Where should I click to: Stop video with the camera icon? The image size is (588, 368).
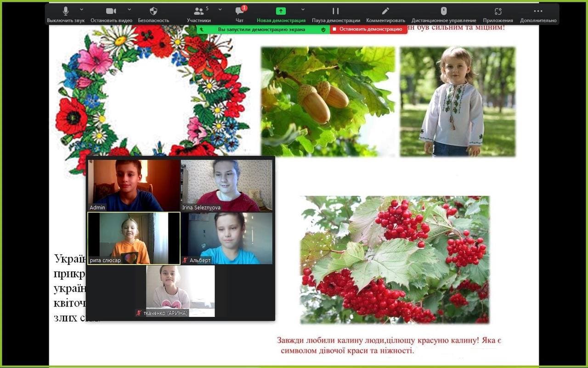click(x=111, y=11)
